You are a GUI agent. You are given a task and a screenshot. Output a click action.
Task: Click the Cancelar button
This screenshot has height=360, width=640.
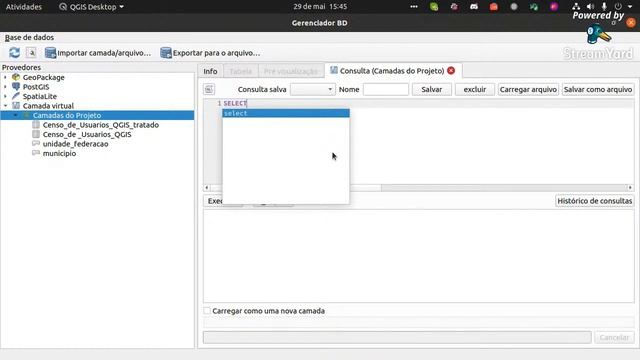(614, 338)
